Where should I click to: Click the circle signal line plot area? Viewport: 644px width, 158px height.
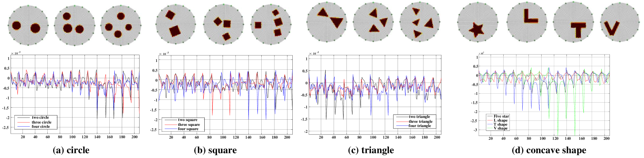[x=75, y=94]
